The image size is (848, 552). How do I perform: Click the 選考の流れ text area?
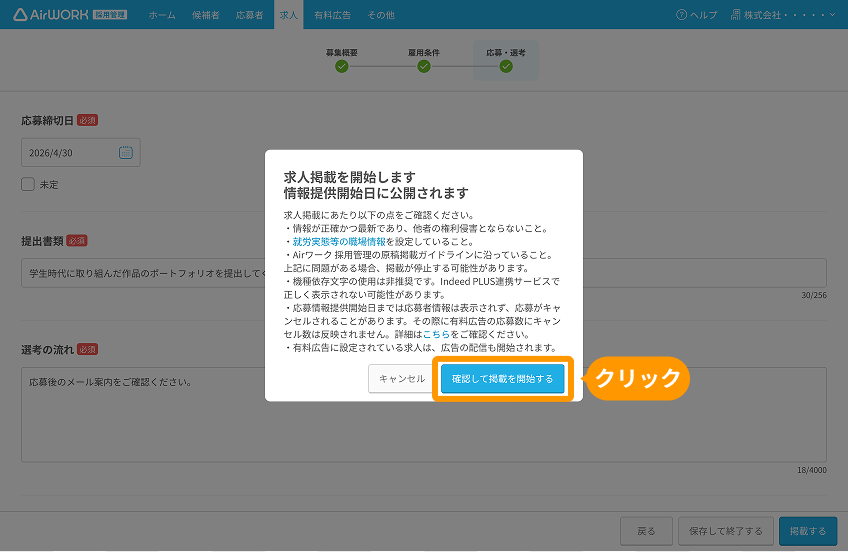423,415
